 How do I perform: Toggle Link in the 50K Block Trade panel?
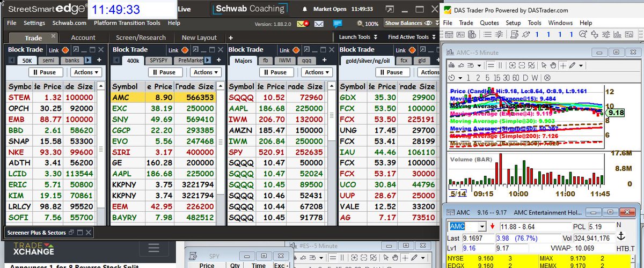tap(65, 49)
